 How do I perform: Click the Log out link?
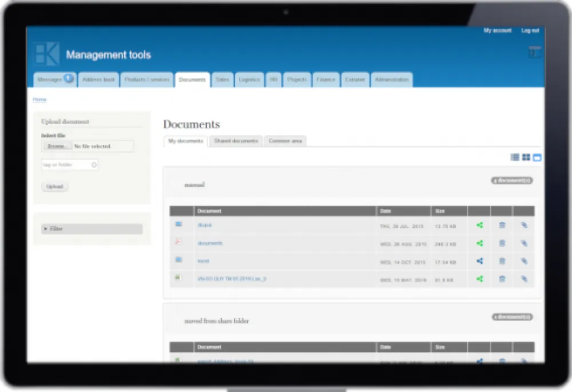pos(530,31)
